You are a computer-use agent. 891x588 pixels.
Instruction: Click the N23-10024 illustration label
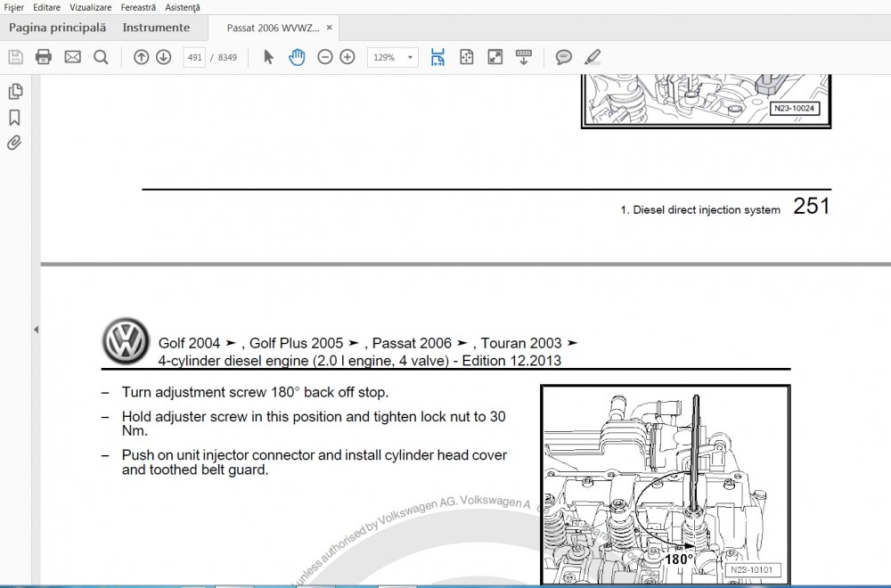point(795,108)
